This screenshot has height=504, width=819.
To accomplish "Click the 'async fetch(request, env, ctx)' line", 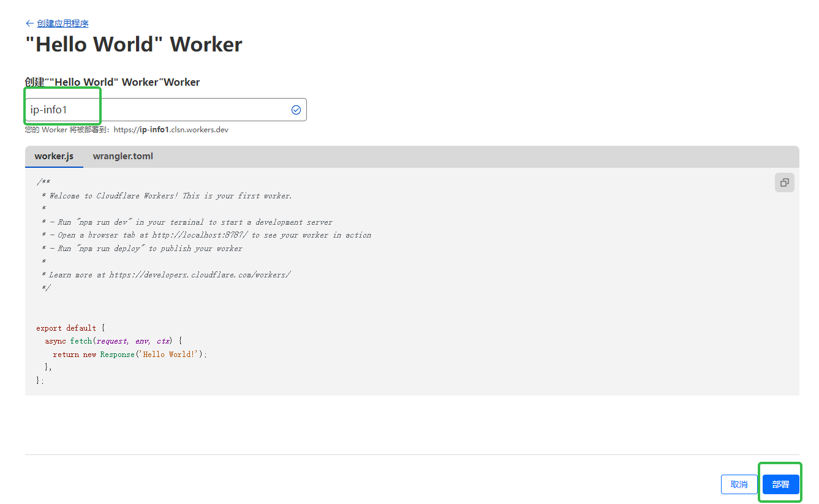I will pyautogui.click(x=113, y=341).
